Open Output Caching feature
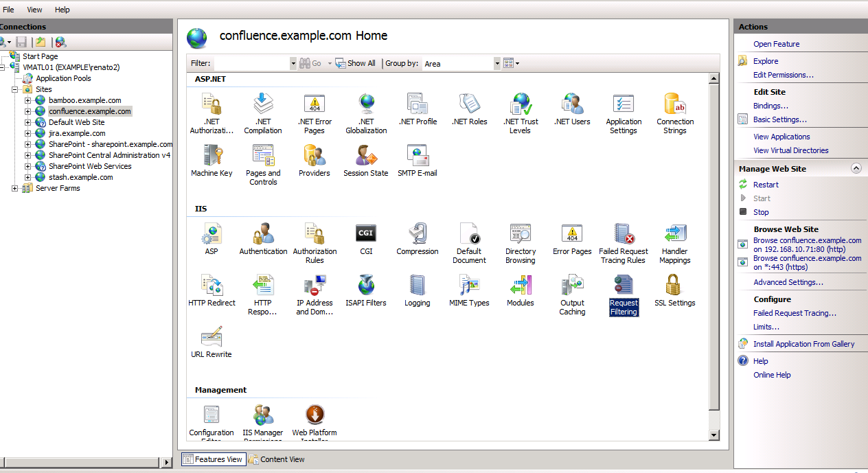The image size is (868, 473). click(x=572, y=295)
